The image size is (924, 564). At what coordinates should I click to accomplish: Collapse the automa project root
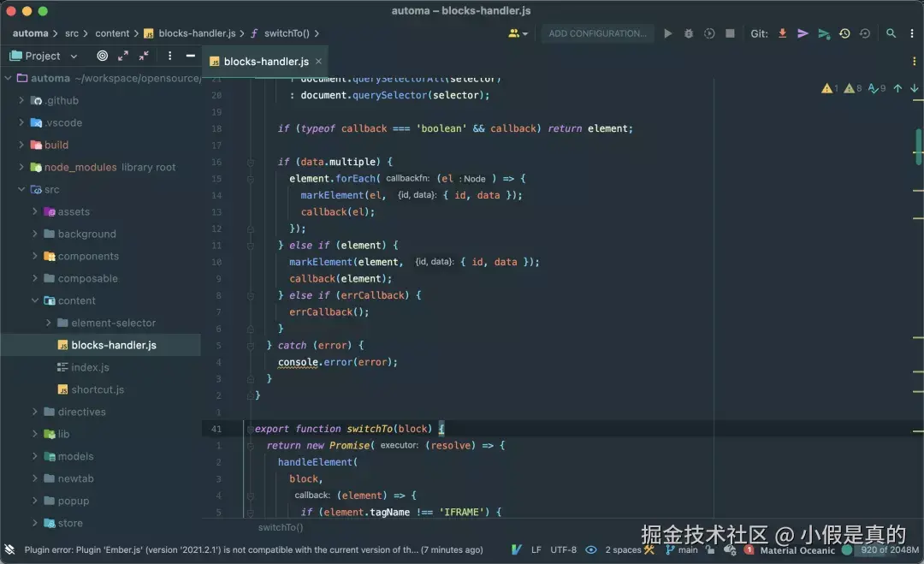coord(9,78)
